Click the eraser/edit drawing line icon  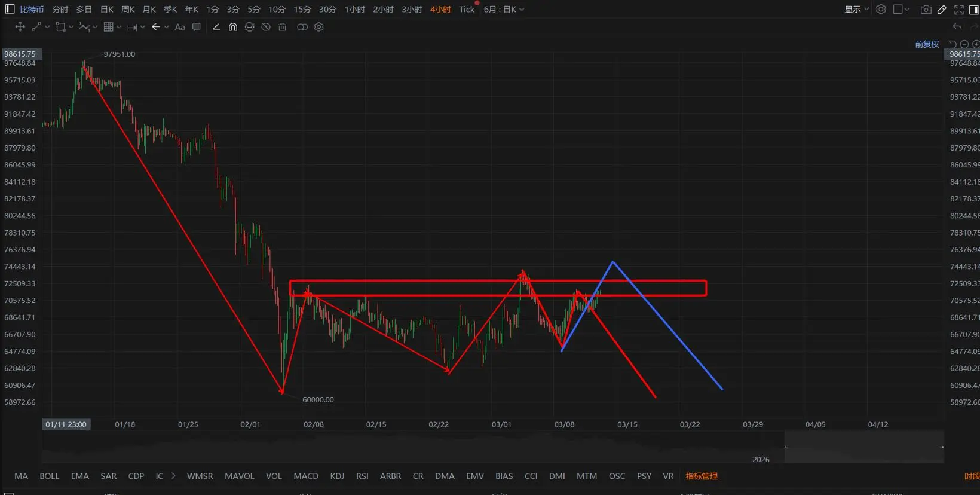coord(216,27)
